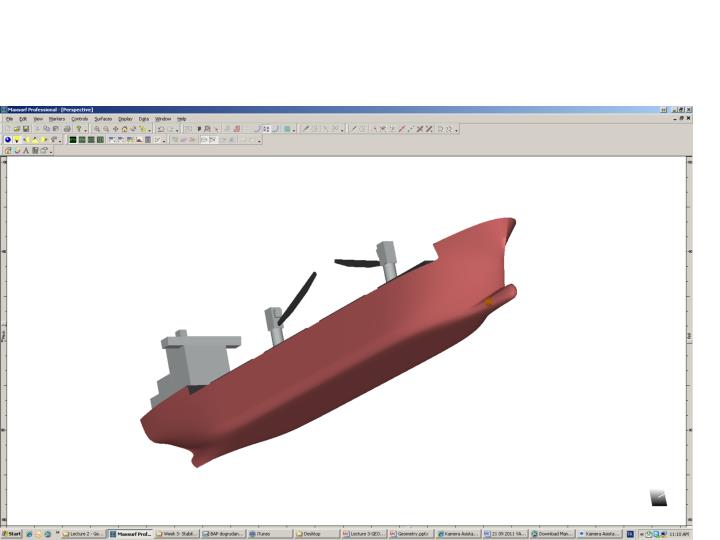Click the Undo icon in the toolbar
The image size is (720, 540).
click(161, 129)
